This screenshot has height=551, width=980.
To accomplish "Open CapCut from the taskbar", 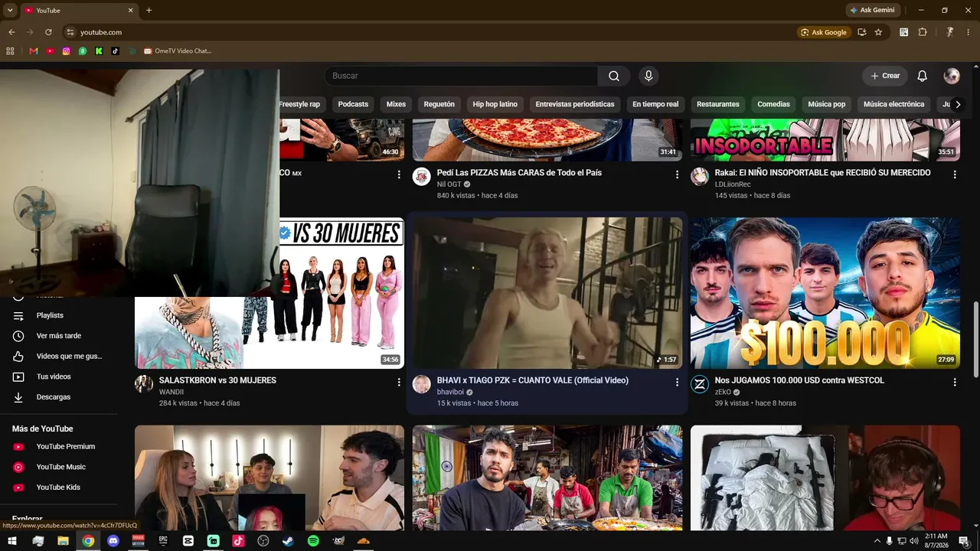I will 188,541.
